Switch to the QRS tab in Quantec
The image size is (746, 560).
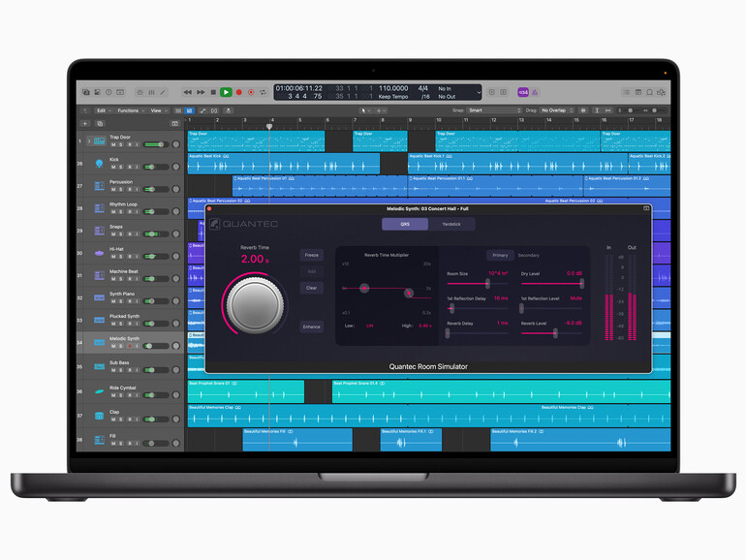[405, 224]
